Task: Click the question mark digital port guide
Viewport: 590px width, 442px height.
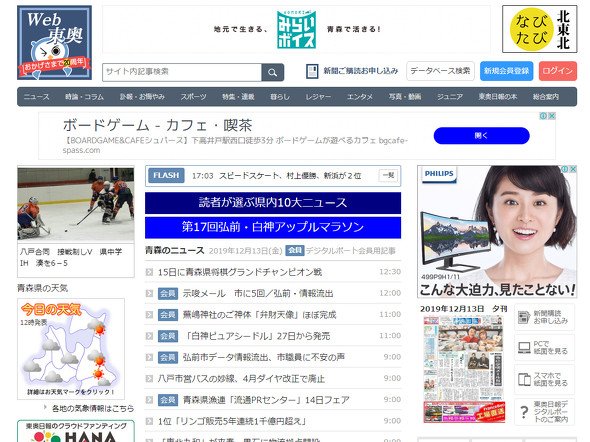Action: click(x=524, y=412)
